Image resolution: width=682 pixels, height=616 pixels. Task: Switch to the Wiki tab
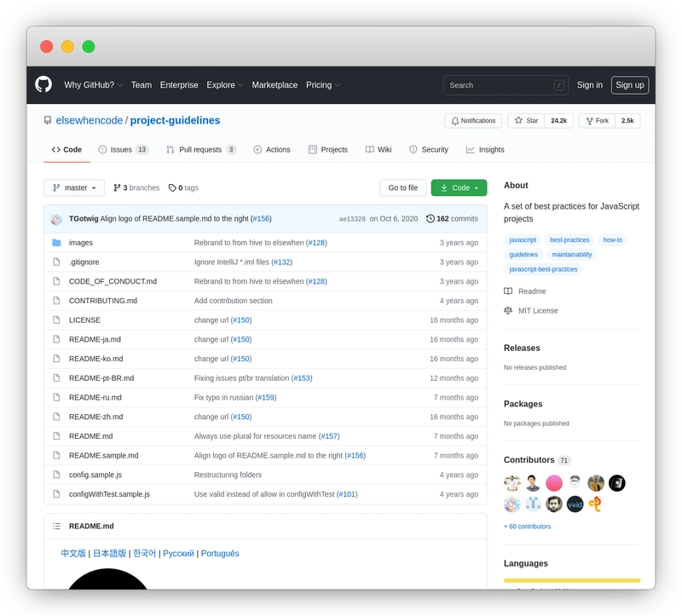[x=379, y=150]
